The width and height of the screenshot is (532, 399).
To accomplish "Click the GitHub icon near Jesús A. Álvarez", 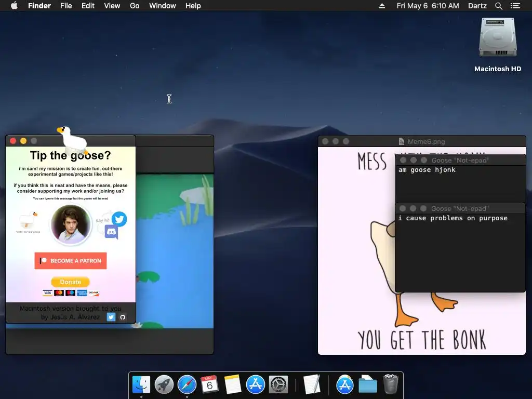I will (x=123, y=317).
